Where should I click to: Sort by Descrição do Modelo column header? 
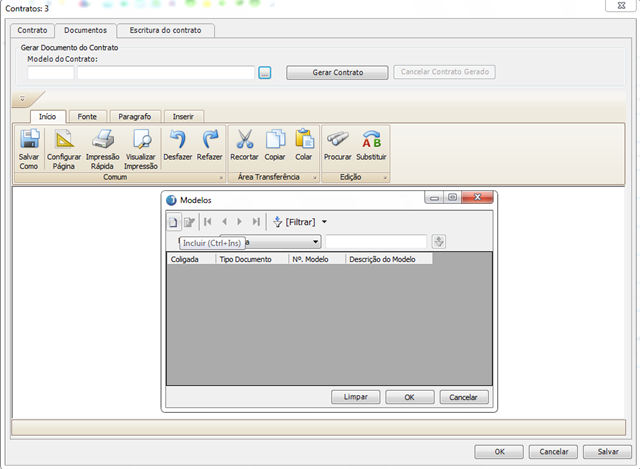pos(389,259)
